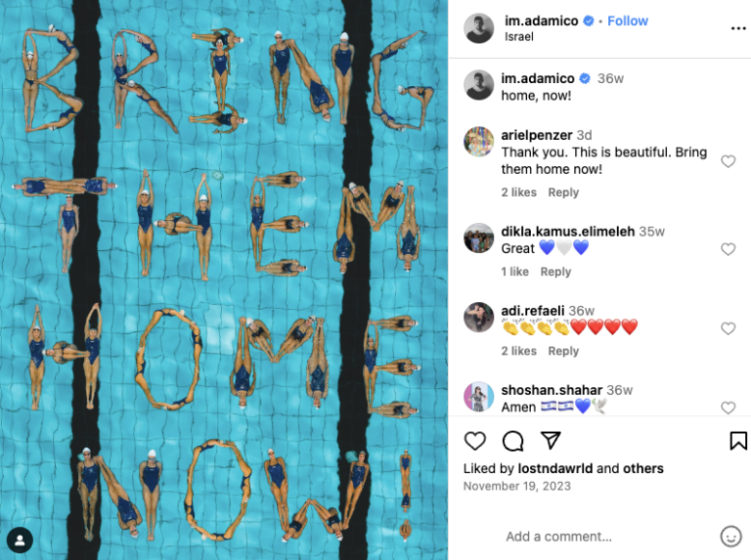The width and height of the screenshot is (751, 560).
Task: Like shoshan.shahar's Amen comment
Action: pos(728,408)
